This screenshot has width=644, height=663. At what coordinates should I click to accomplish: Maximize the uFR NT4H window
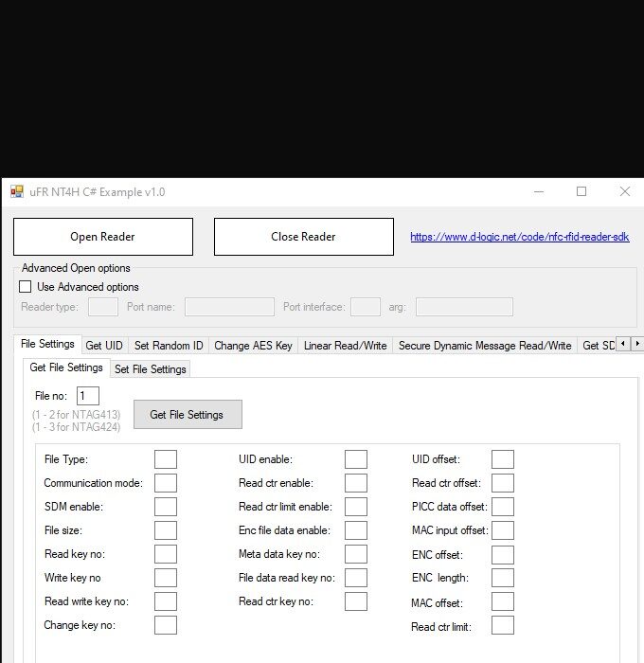[x=581, y=192]
